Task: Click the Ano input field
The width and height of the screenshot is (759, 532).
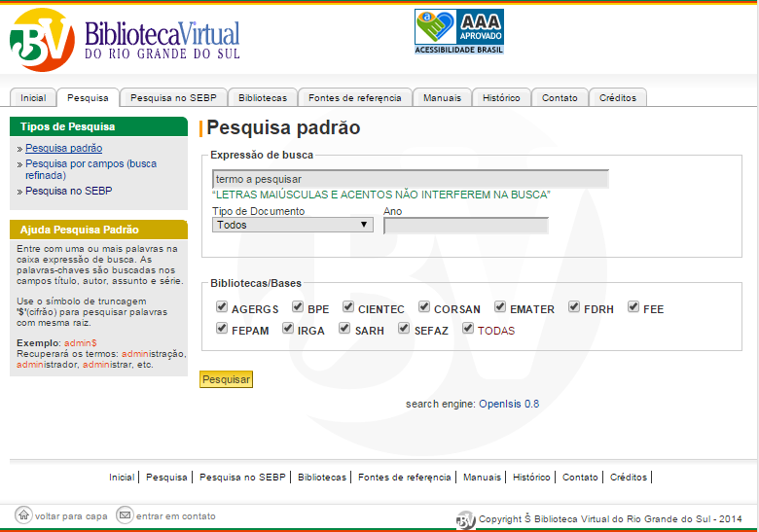Action: (466, 226)
